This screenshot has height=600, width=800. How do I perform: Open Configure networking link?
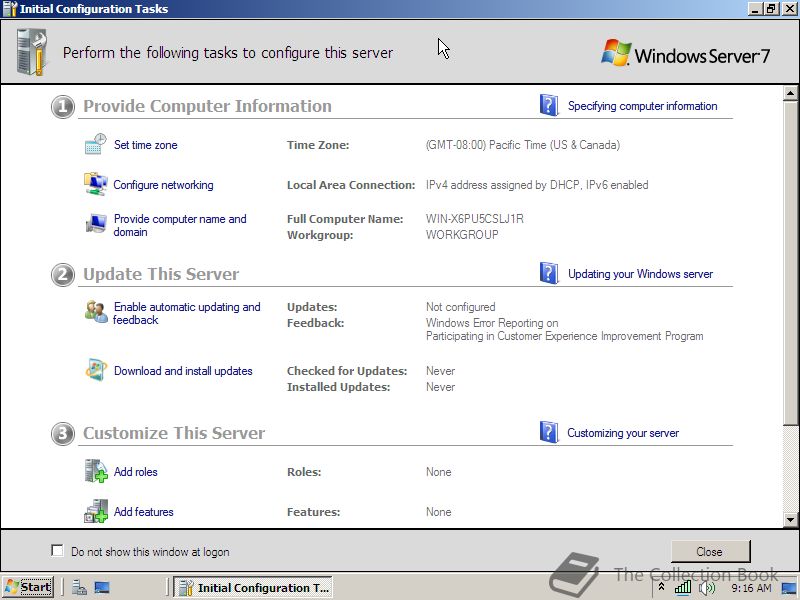163,185
